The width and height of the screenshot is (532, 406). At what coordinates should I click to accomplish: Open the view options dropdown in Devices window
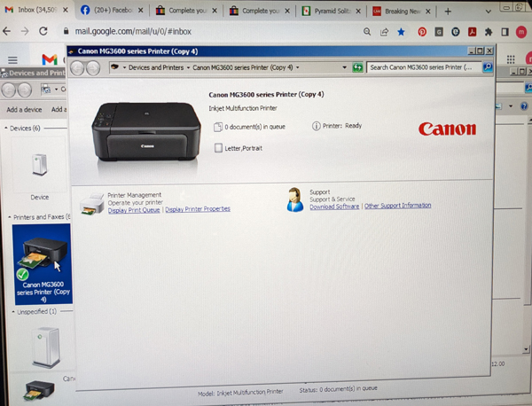pyautogui.click(x=511, y=106)
